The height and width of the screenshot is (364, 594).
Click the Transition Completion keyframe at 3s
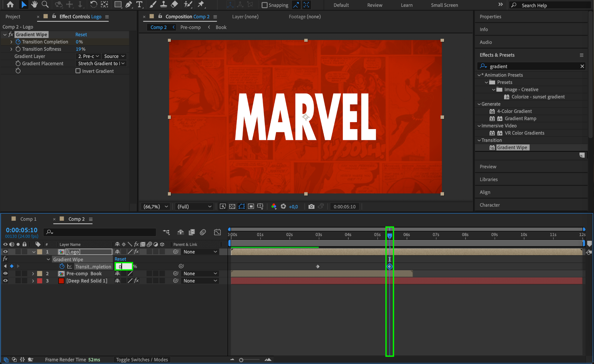(318, 267)
